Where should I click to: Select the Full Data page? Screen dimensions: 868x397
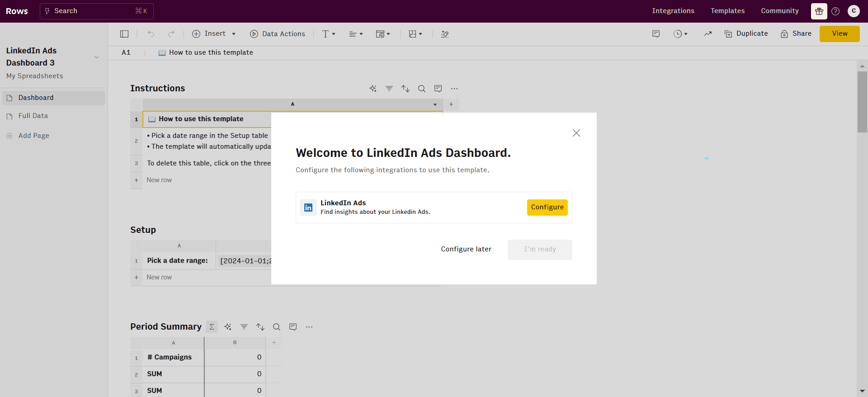coord(54,116)
